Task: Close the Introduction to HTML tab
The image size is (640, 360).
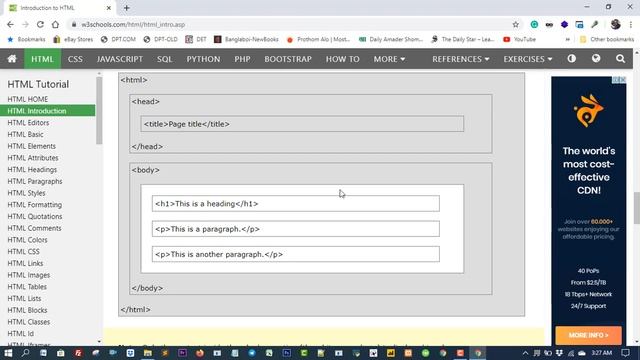Action: (x=109, y=8)
